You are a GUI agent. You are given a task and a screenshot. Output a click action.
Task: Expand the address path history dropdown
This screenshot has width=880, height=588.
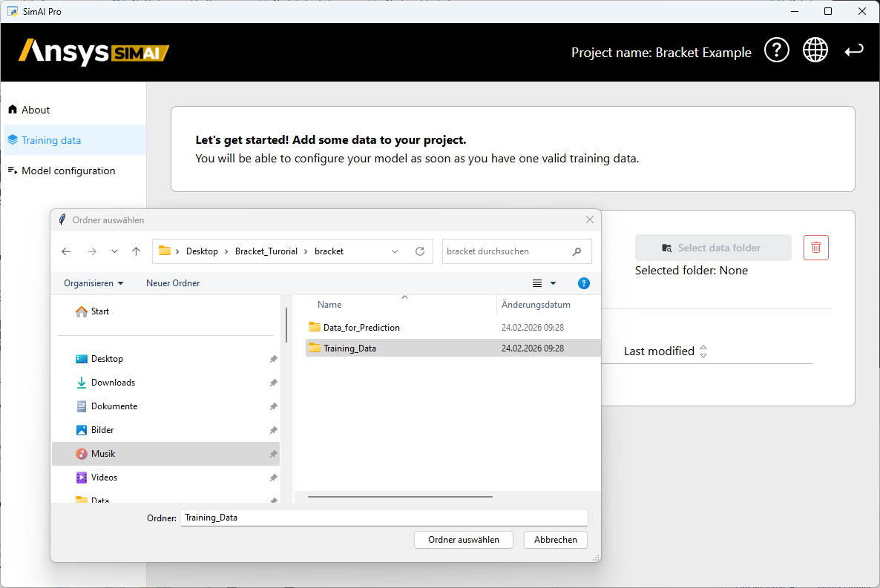[x=395, y=251]
